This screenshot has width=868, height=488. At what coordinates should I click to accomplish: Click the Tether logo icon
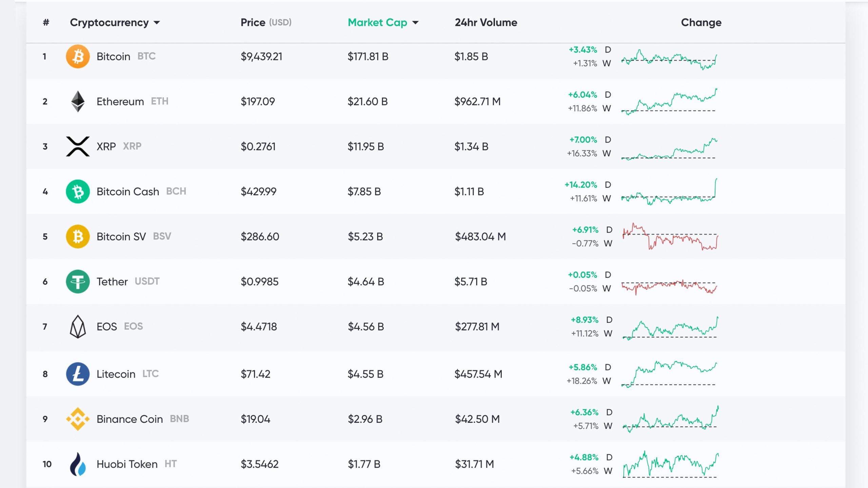click(78, 282)
